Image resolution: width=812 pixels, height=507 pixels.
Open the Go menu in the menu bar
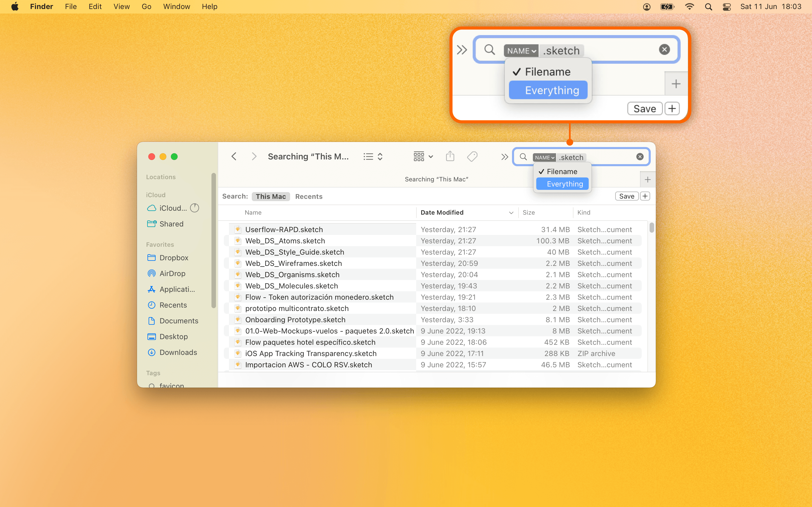[x=146, y=6]
